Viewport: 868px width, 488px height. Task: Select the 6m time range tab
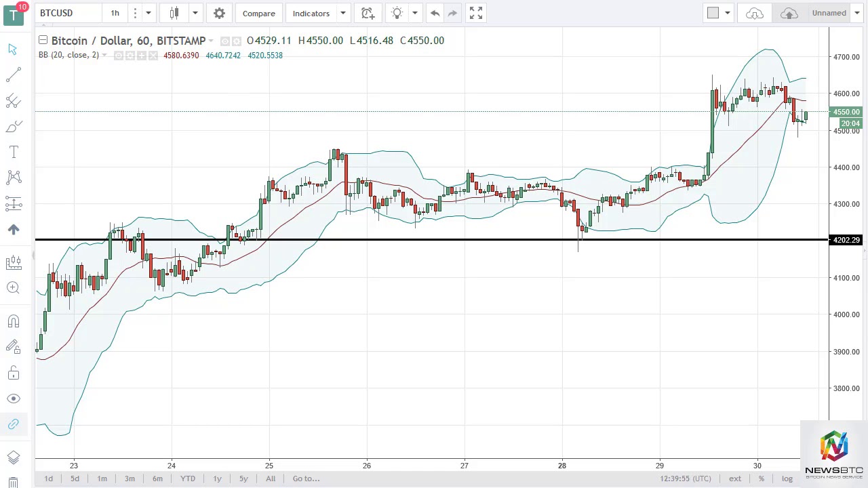(x=157, y=479)
